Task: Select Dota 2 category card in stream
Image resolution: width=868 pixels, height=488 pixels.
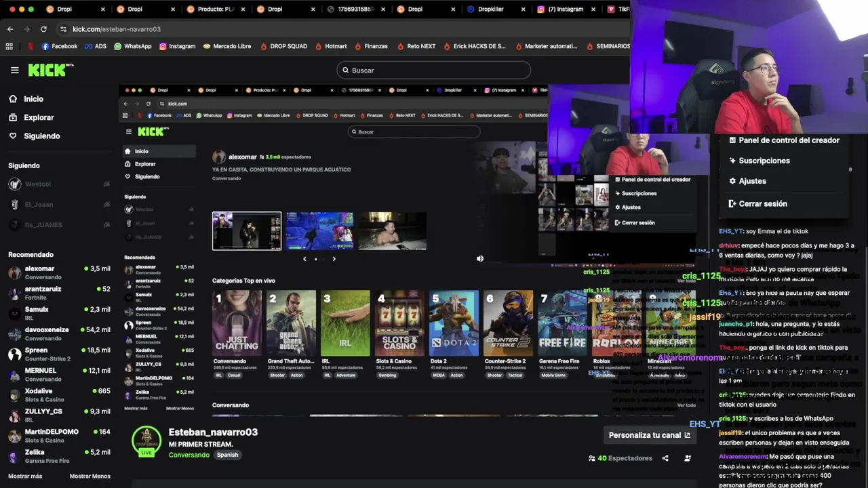Action: [x=454, y=323]
